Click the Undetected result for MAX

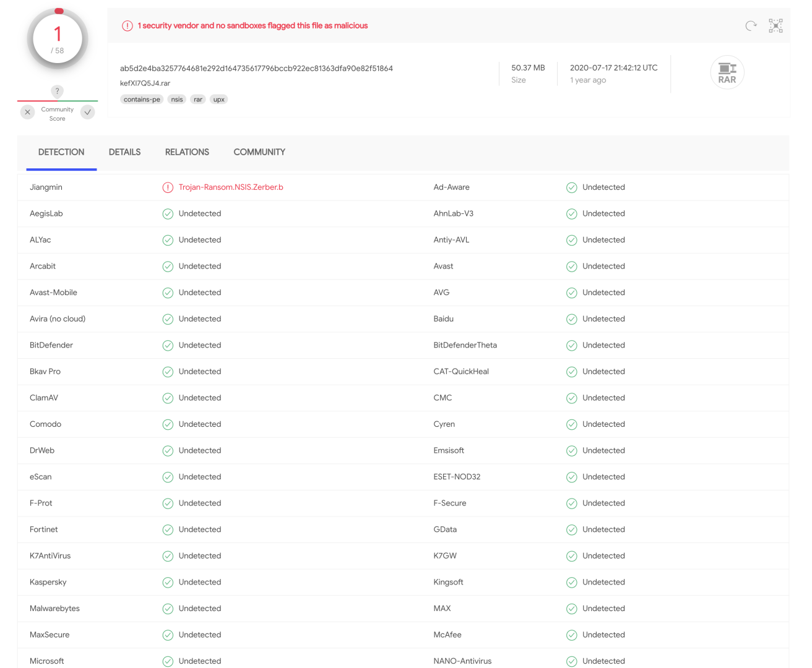click(x=603, y=609)
